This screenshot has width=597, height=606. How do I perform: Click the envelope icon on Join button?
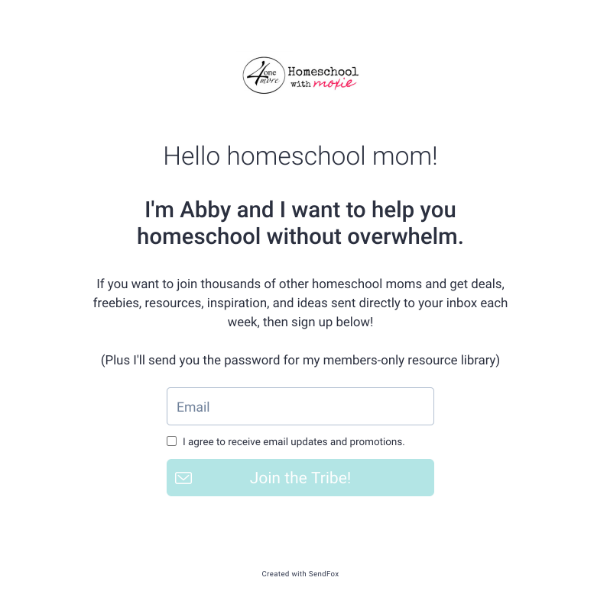tap(184, 478)
